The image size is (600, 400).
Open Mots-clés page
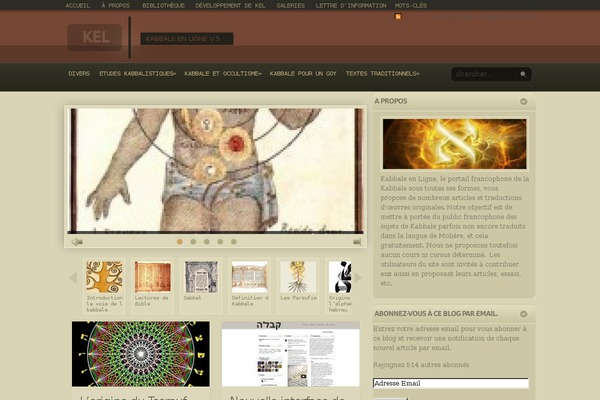click(411, 5)
